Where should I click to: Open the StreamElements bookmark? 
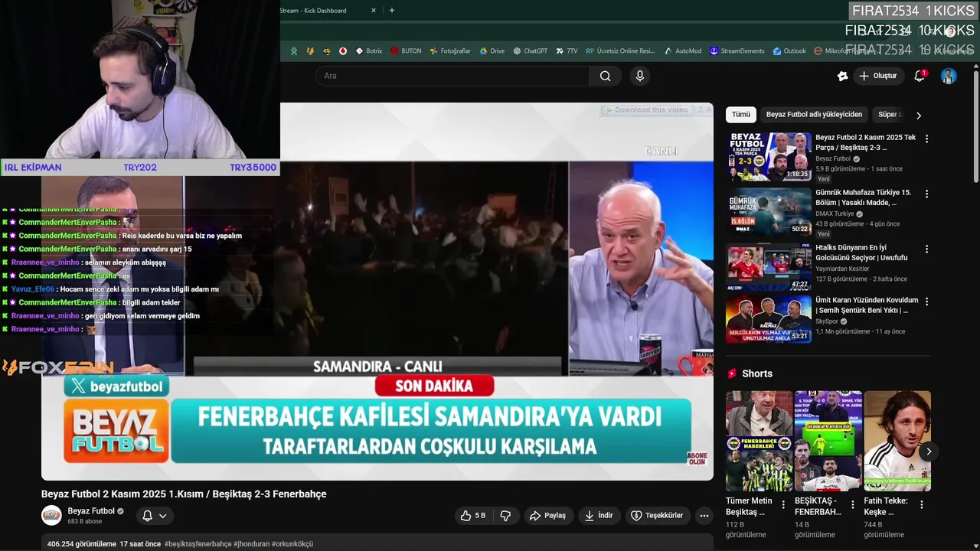(737, 51)
